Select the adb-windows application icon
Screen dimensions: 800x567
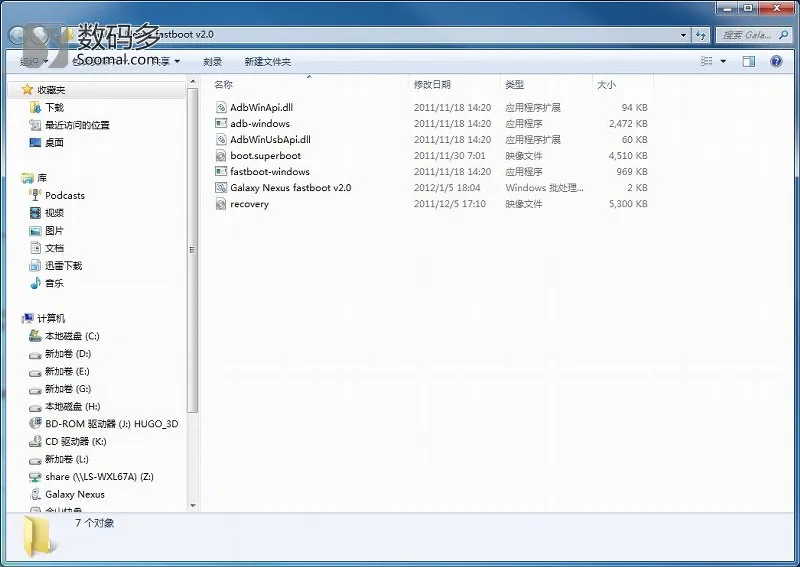click(x=221, y=123)
